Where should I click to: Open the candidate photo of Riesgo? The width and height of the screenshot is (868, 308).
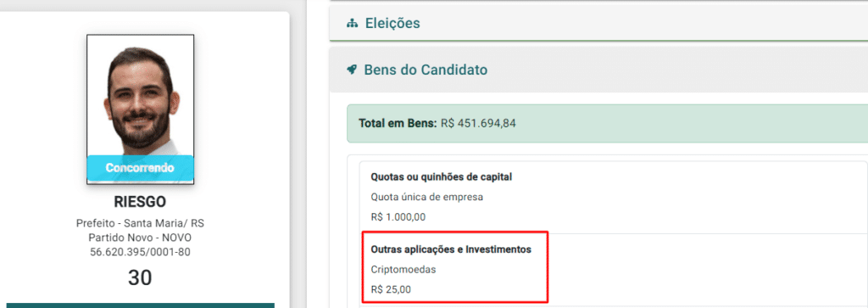pos(140,109)
